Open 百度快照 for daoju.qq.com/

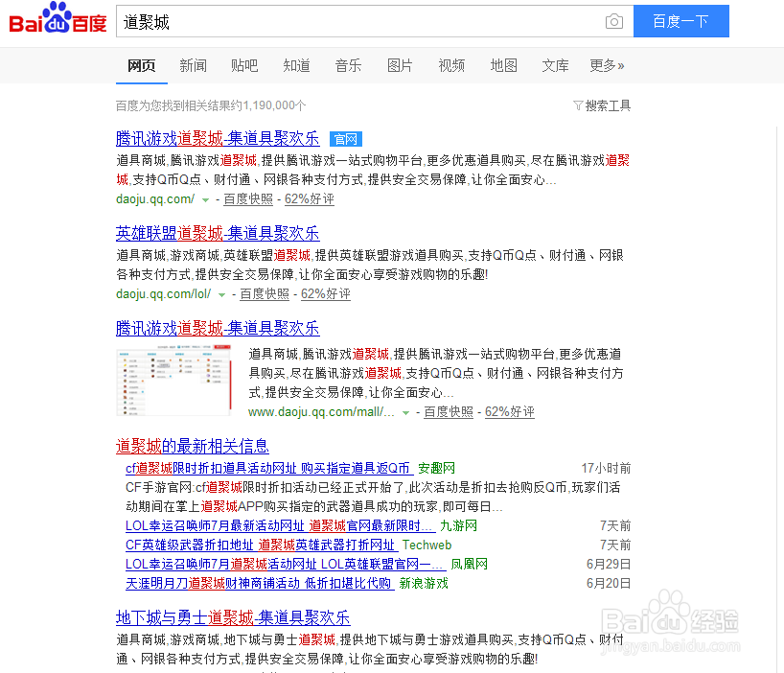(x=248, y=199)
